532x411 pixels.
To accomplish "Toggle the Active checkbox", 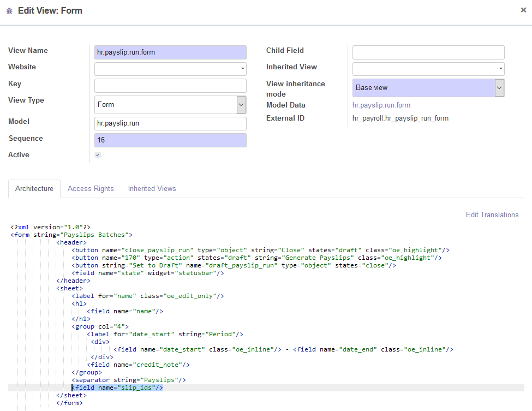I will pyautogui.click(x=98, y=155).
